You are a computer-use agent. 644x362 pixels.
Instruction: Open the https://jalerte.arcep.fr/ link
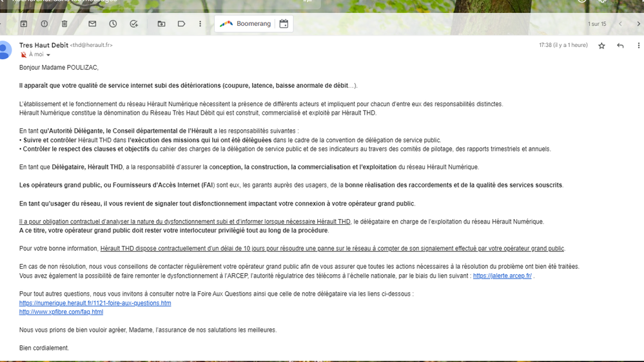[502, 276]
